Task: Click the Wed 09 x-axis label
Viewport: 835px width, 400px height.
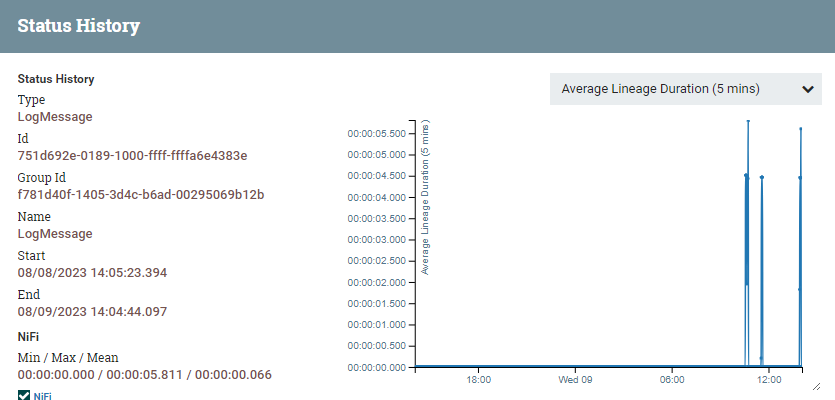Action: (x=575, y=380)
